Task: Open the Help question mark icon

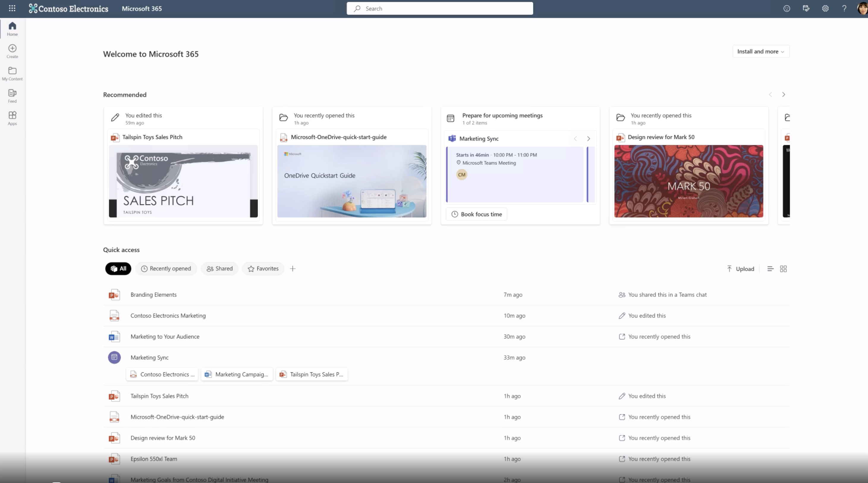Action: click(844, 8)
